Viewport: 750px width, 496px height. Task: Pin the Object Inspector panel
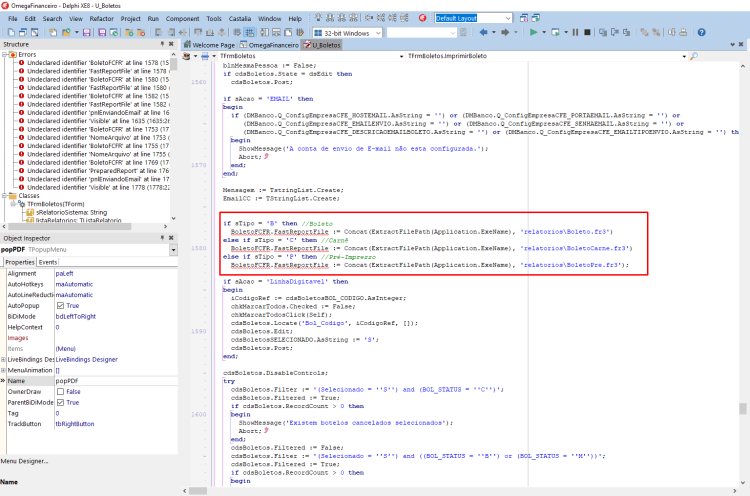[x=162, y=238]
